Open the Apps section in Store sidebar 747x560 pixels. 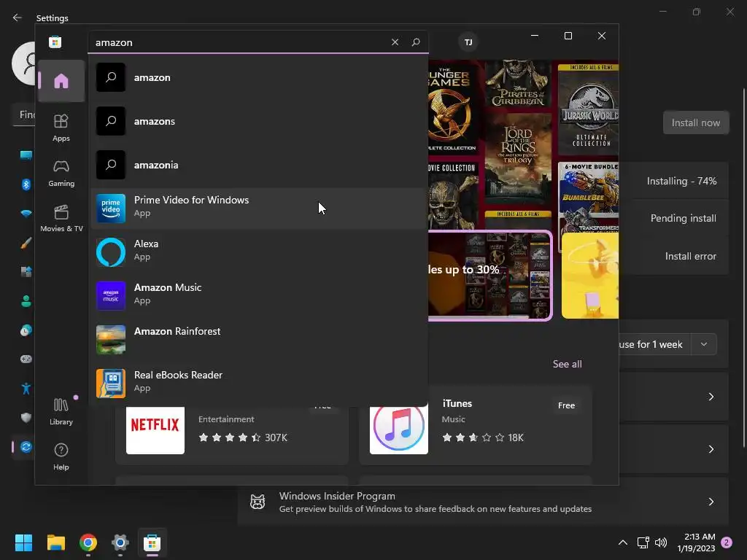61,128
